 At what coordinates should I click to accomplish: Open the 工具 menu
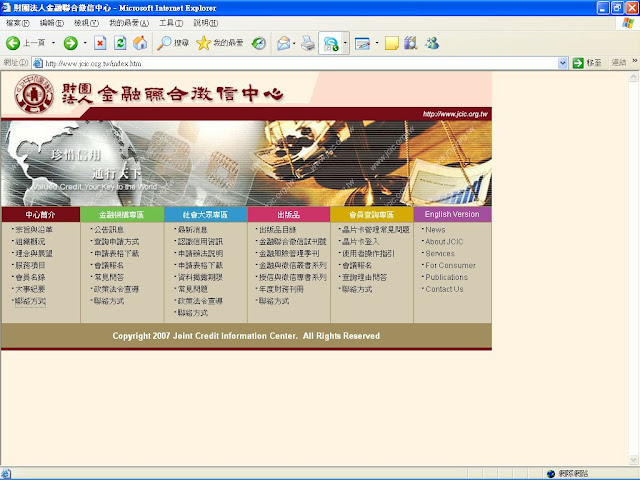pyautogui.click(x=171, y=23)
